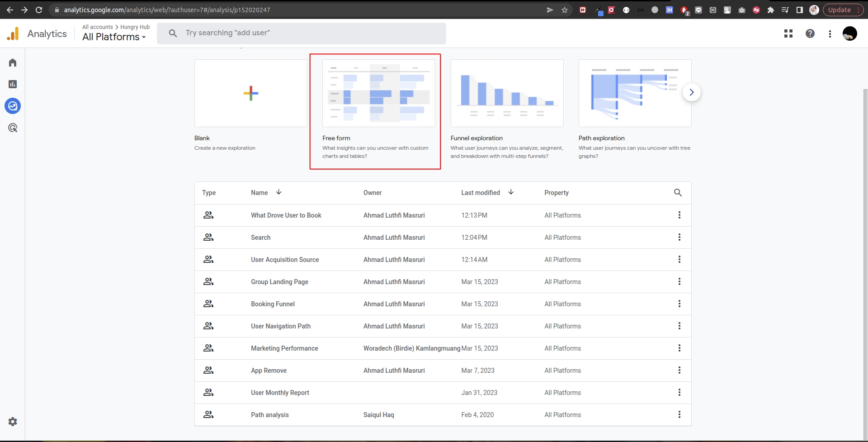Open the Free form template
Image resolution: width=868 pixels, height=442 pixels.
(378, 93)
